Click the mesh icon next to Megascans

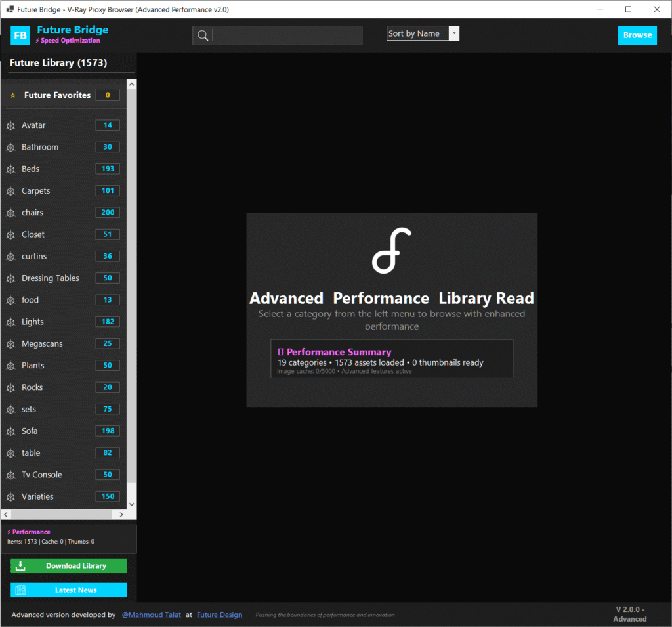10,344
